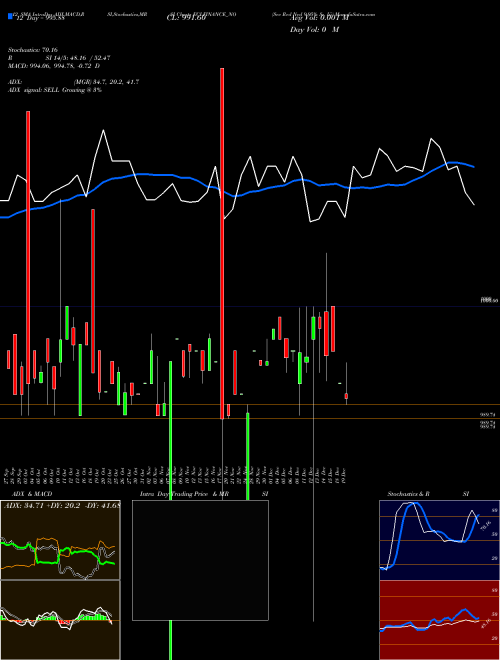Screen dimensions: 500x660
Task: Open the red RSI thumbnail chart
Action: coord(439,620)
